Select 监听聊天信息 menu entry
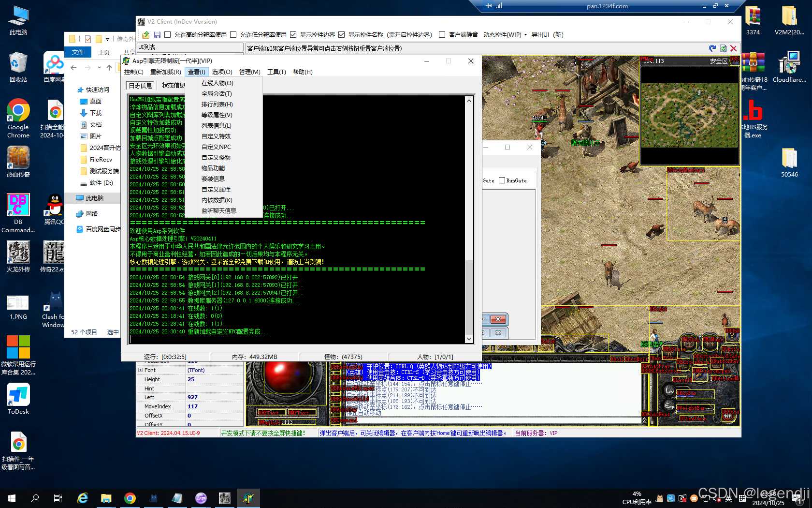Screen dimensions: 812x508 tap(218, 211)
